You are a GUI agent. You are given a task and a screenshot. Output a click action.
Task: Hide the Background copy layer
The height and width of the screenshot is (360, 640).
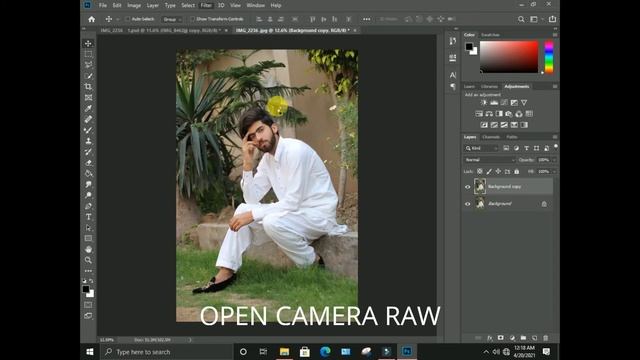coord(468,187)
